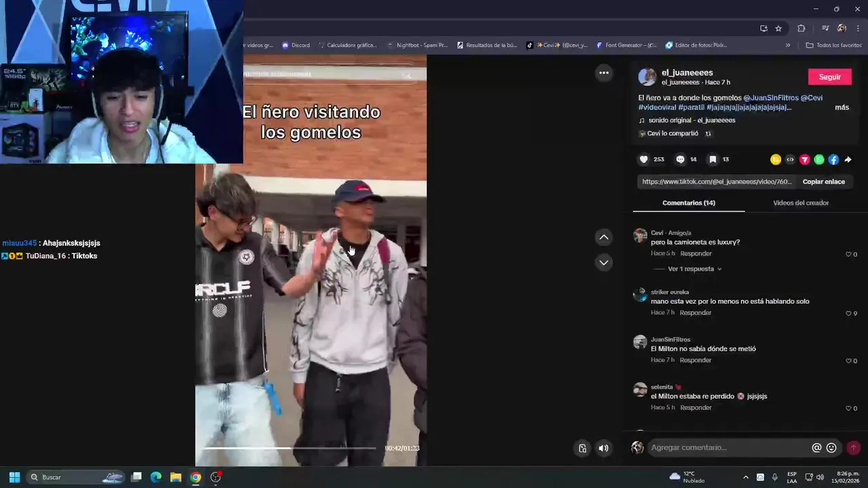Click the 'Agregar comentario...' field

click(x=729, y=447)
